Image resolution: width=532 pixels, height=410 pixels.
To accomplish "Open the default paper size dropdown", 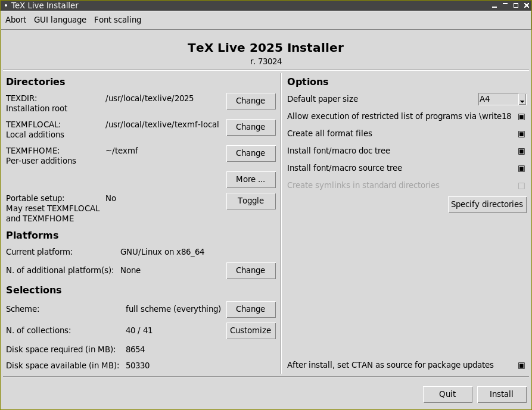I will [x=502, y=99].
